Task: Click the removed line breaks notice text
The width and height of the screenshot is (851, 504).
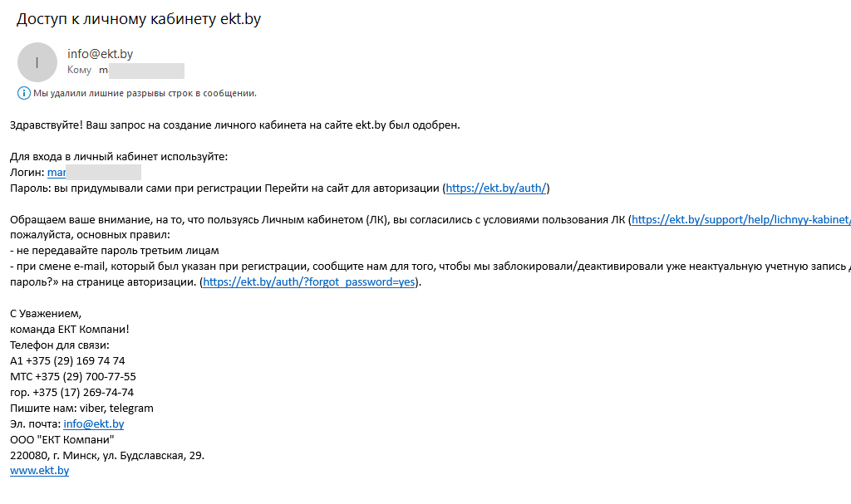Action: click(x=145, y=93)
